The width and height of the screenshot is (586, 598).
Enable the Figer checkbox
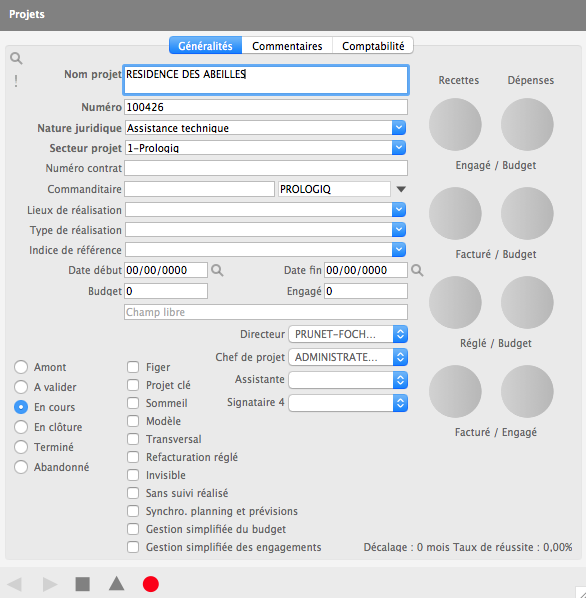133,367
